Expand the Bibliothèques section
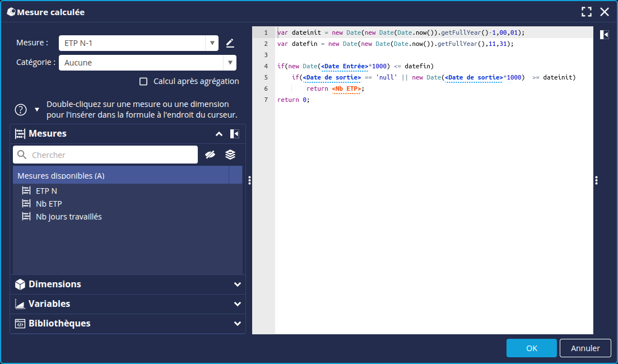The height and width of the screenshot is (364, 618). 238,324
